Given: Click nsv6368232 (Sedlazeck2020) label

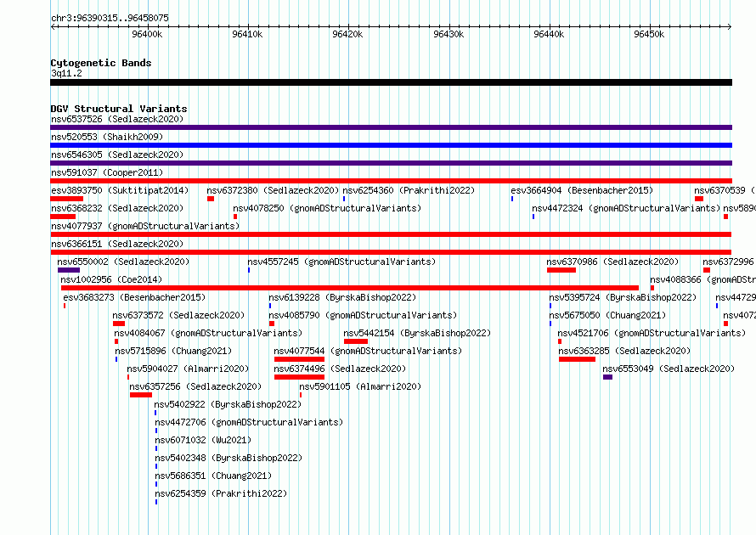Looking at the screenshot, I should pyautogui.click(x=117, y=208).
